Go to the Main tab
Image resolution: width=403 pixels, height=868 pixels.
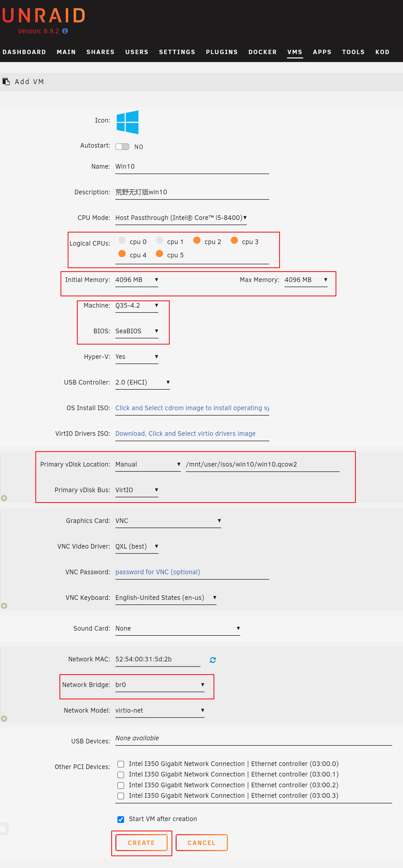point(66,52)
